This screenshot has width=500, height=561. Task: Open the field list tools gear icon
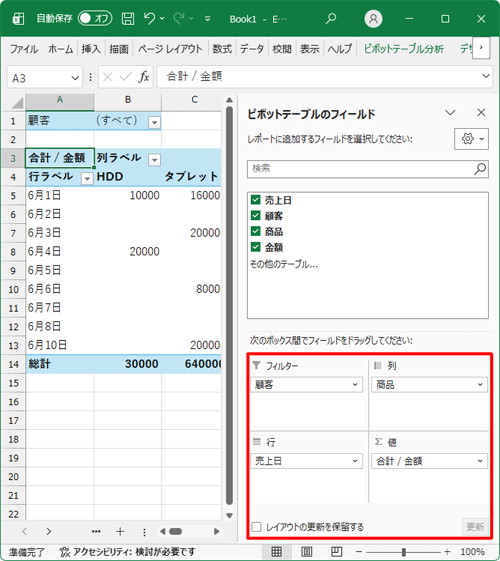[471, 139]
